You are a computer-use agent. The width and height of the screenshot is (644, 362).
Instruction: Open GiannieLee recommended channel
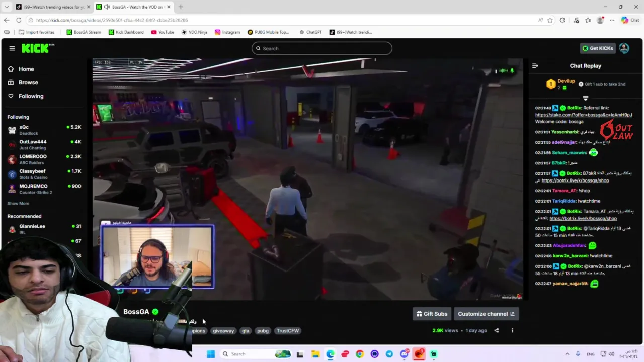pos(44,229)
